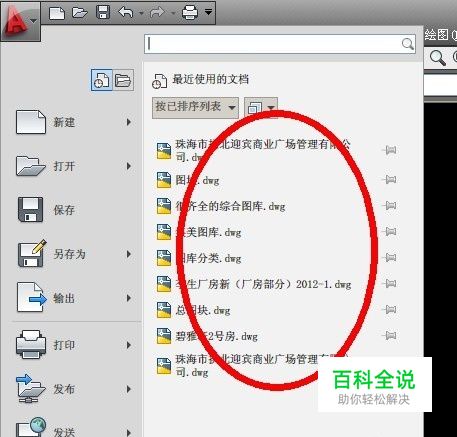Viewport: 457px width, 437px height.
Task: Pin the 图块.dwg recent file
Action: [389, 180]
